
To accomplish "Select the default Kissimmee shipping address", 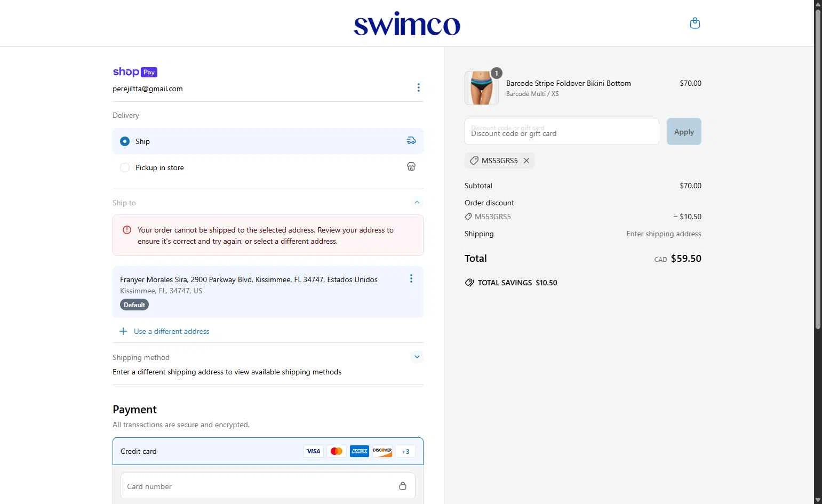I will 268,292.
